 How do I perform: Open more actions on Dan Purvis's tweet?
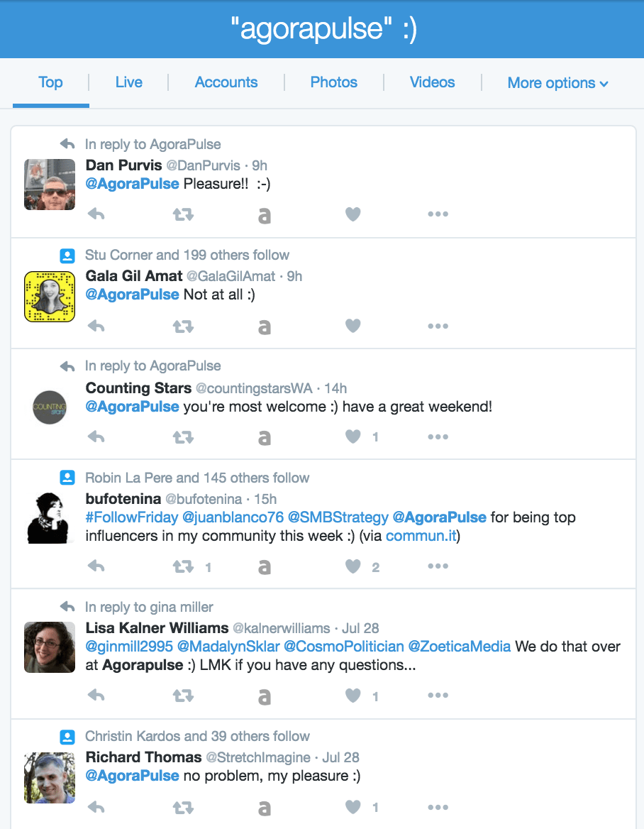[x=438, y=214]
